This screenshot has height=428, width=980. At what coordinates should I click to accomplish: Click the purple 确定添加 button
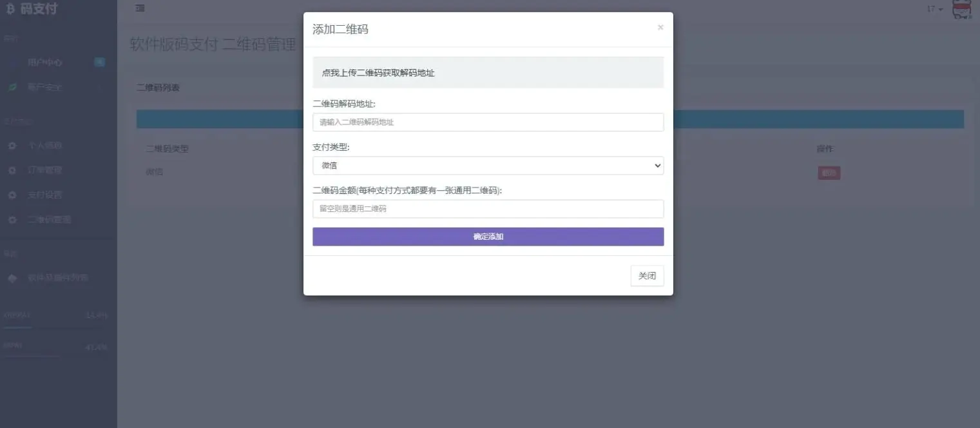(x=488, y=237)
